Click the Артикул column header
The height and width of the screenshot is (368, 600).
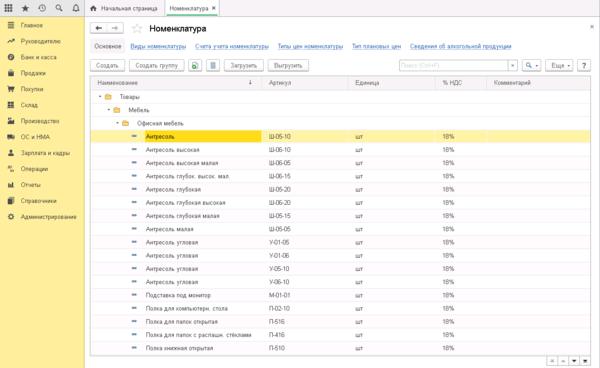pos(305,83)
